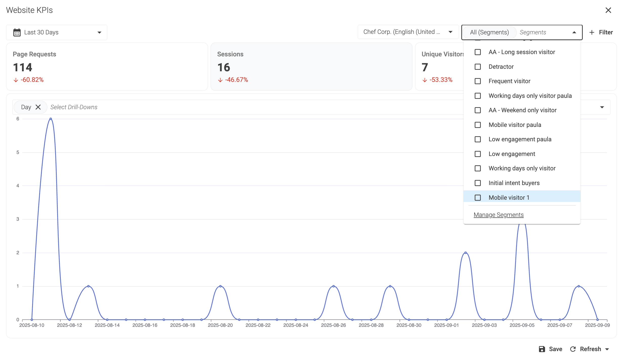Open the Manage Segments link
This screenshot has width=624, height=364.
click(498, 215)
